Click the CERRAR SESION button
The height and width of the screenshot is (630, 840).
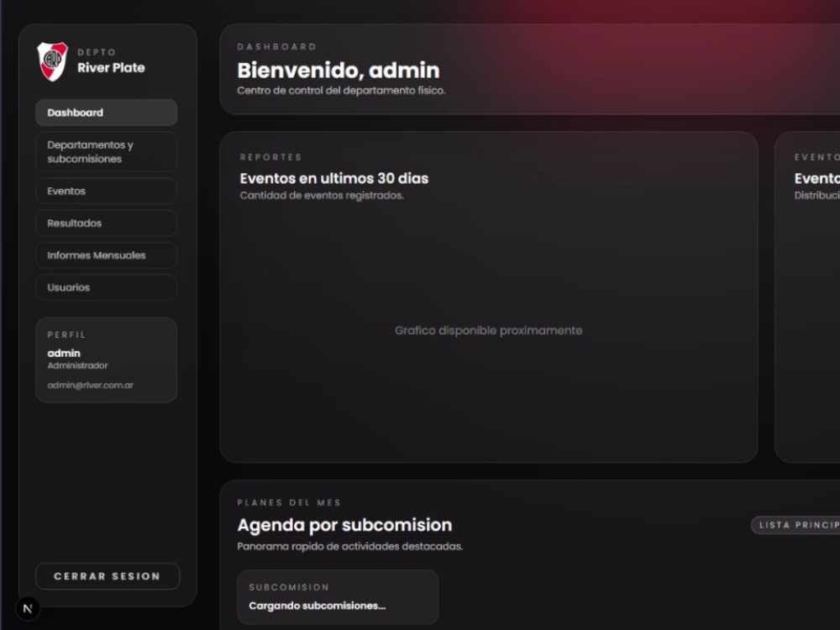click(x=108, y=576)
